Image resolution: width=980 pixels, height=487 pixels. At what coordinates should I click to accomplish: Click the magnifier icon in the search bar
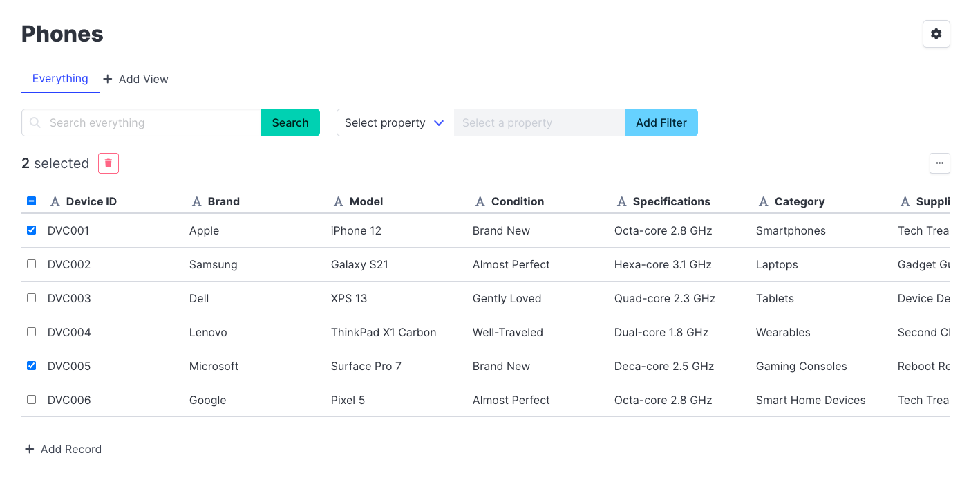[x=35, y=122]
